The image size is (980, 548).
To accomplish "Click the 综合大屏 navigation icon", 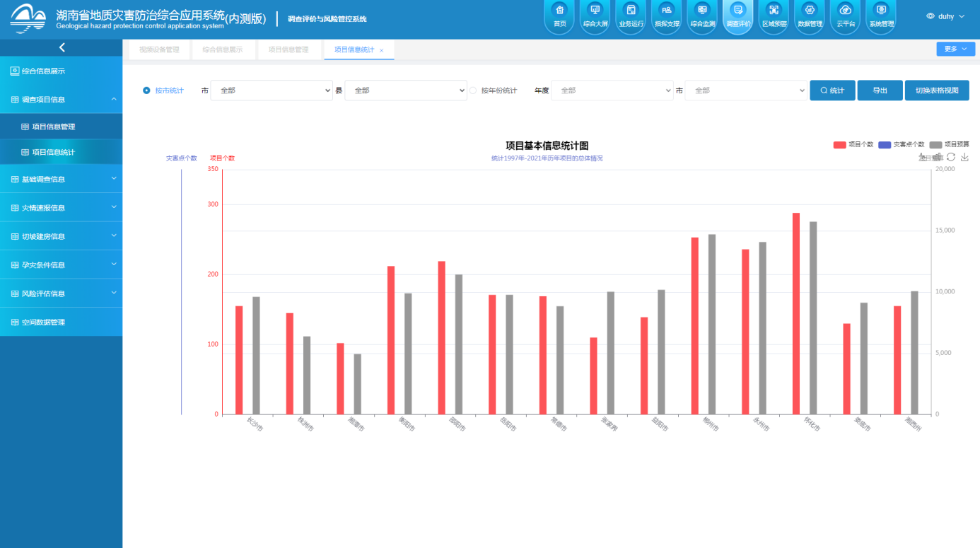I will (x=595, y=16).
